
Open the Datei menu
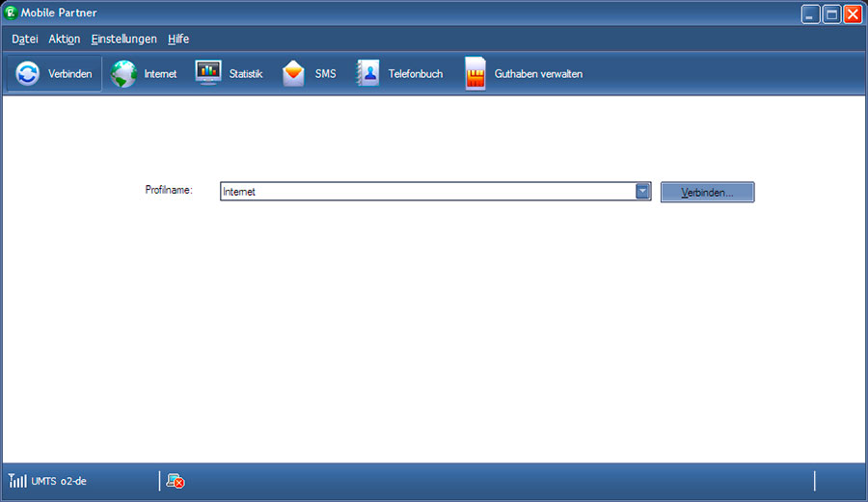coord(25,40)
